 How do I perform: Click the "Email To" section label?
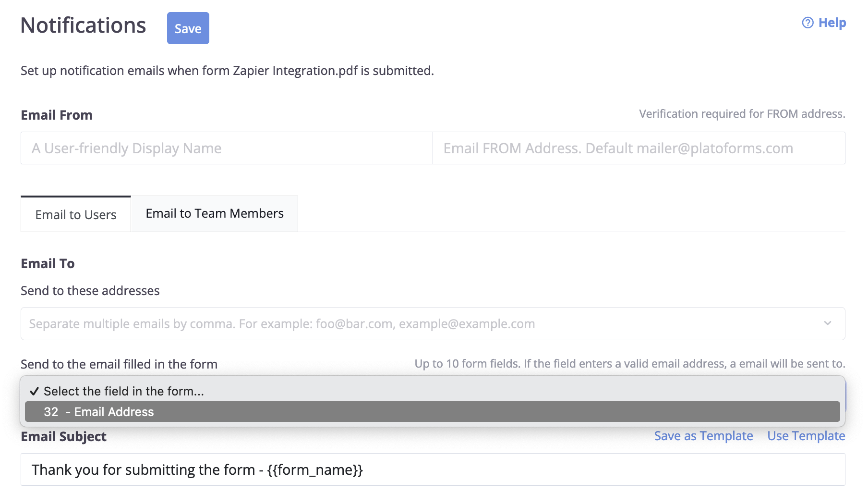48,263
